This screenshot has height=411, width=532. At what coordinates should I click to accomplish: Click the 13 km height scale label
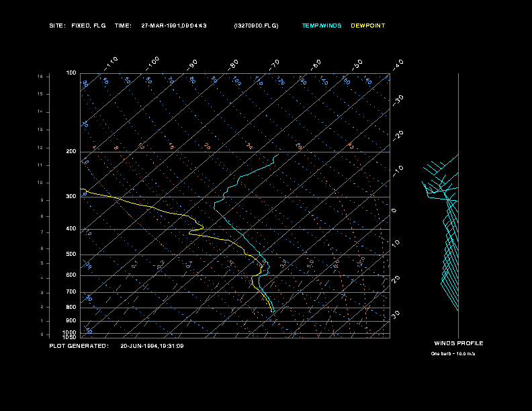[40, 130]
